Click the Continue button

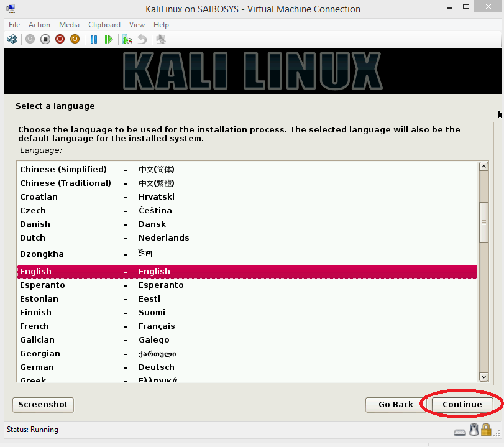pyautogui.click(x=462, y=405)
